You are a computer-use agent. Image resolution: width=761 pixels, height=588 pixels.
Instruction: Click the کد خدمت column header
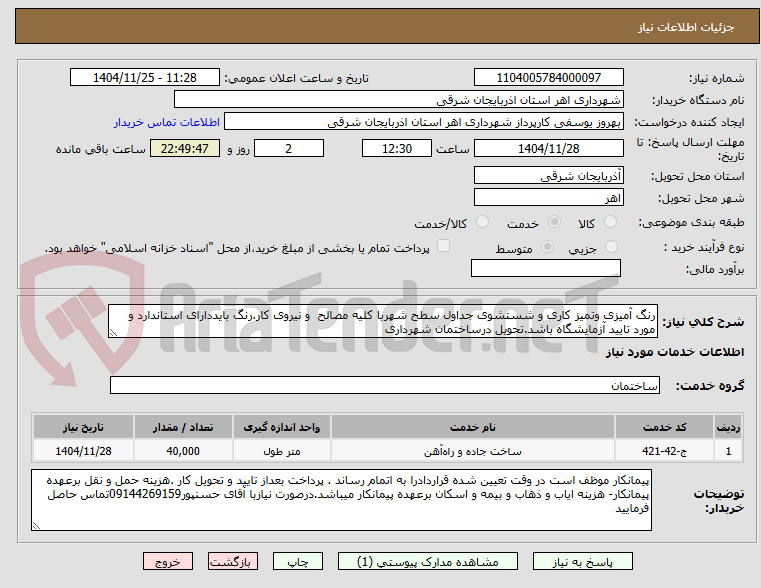point(664,427)
